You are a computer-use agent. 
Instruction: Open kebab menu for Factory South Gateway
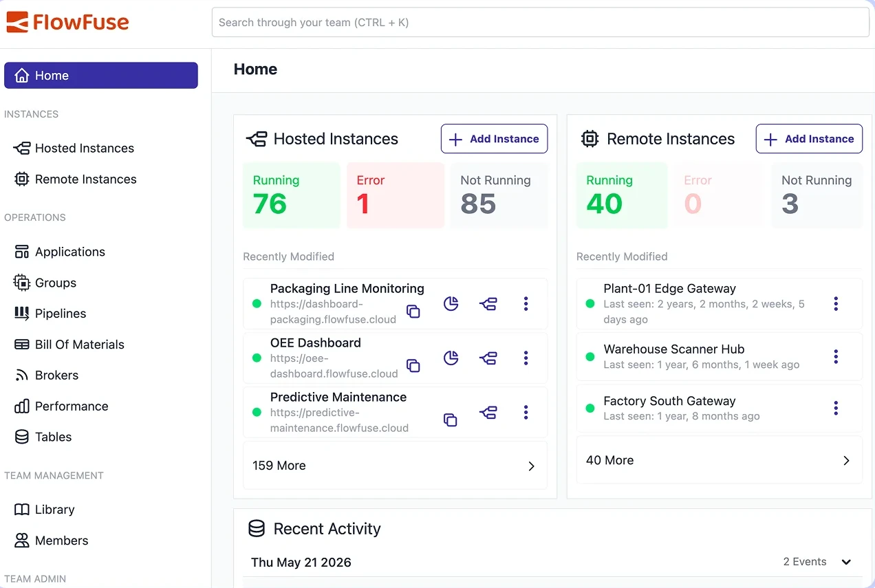click(836, 409)
